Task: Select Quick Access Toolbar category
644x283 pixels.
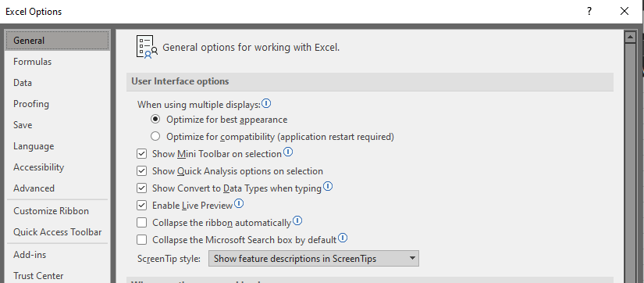Action: [x=57, y=232]
